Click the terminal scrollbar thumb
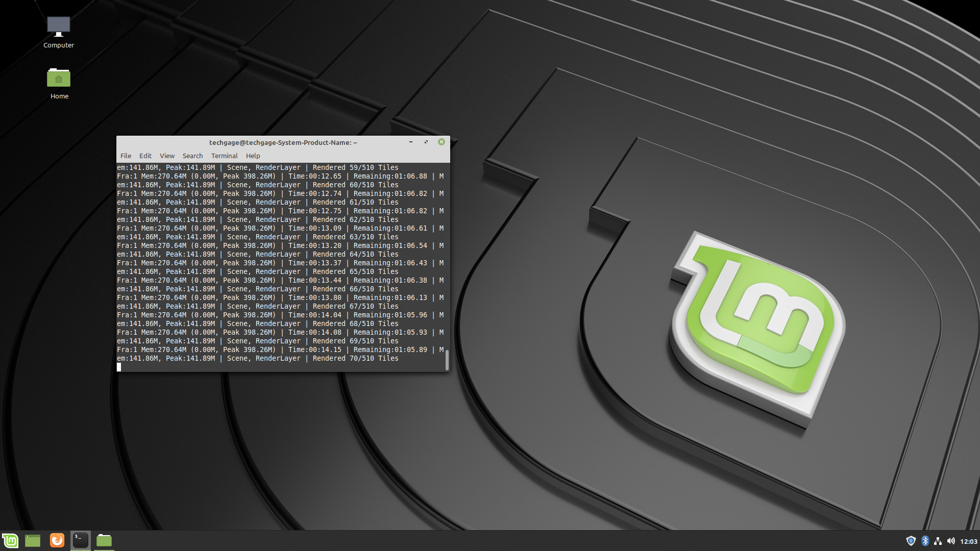Screen dimensions: 980x551 pos(447,360)
